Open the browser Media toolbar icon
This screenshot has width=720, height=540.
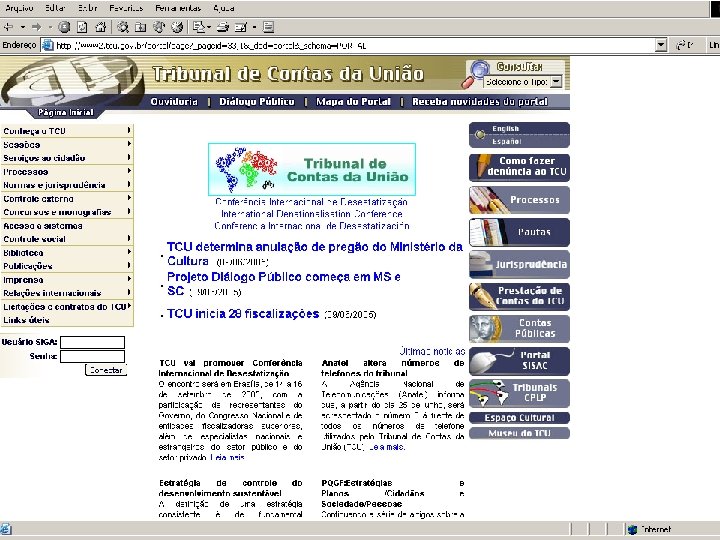pyautogui.click(x=159, y=27)
